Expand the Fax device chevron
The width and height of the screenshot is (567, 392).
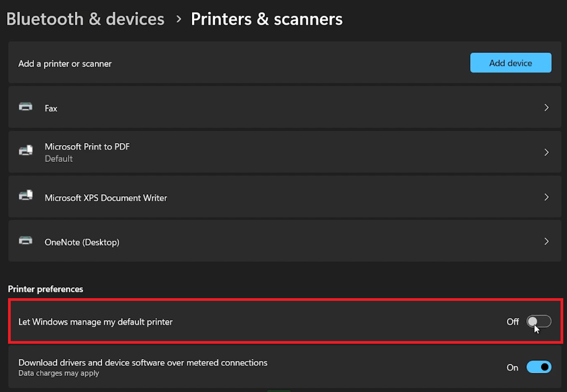[x=546, y=108]
